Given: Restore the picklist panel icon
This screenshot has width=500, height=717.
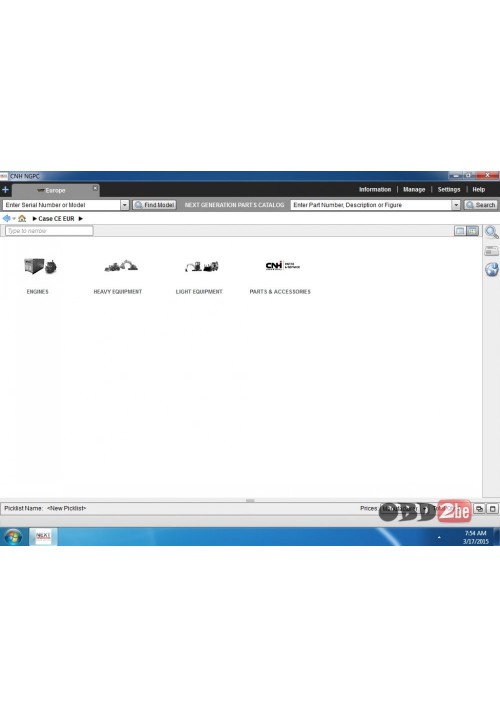Looking at the screenshot, I should [x=479, y=508].
